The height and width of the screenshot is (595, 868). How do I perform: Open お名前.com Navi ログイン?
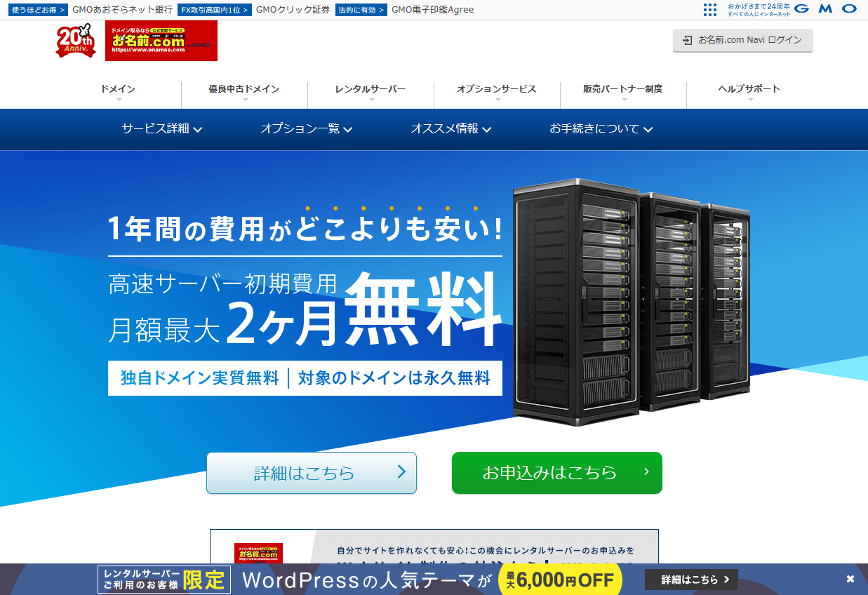[742, 40]
